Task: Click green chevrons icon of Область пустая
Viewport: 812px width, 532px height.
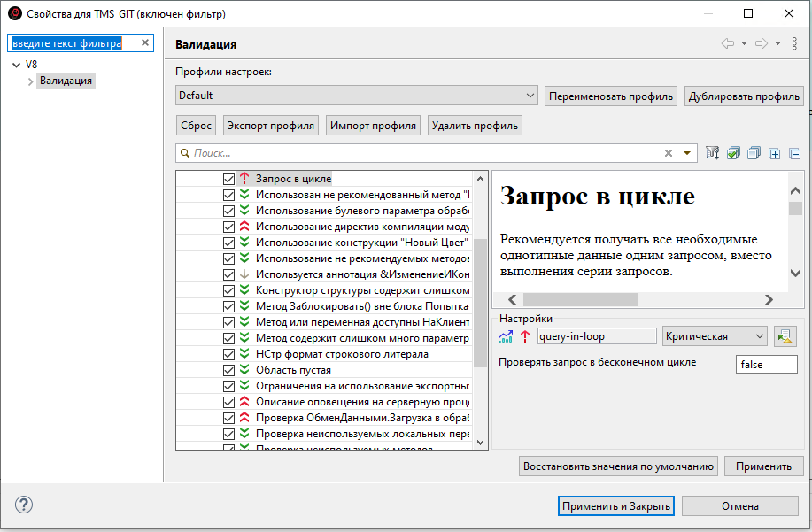Action: click(244, 369)
